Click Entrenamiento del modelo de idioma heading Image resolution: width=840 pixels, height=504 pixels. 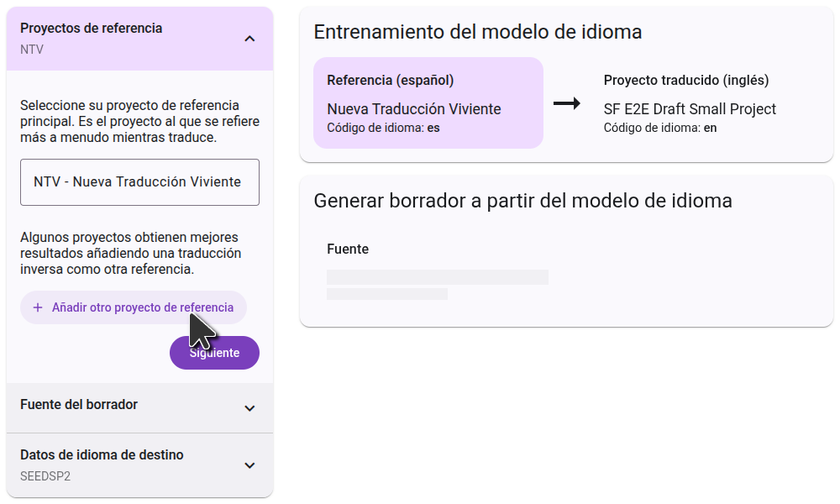coord(477,32)
